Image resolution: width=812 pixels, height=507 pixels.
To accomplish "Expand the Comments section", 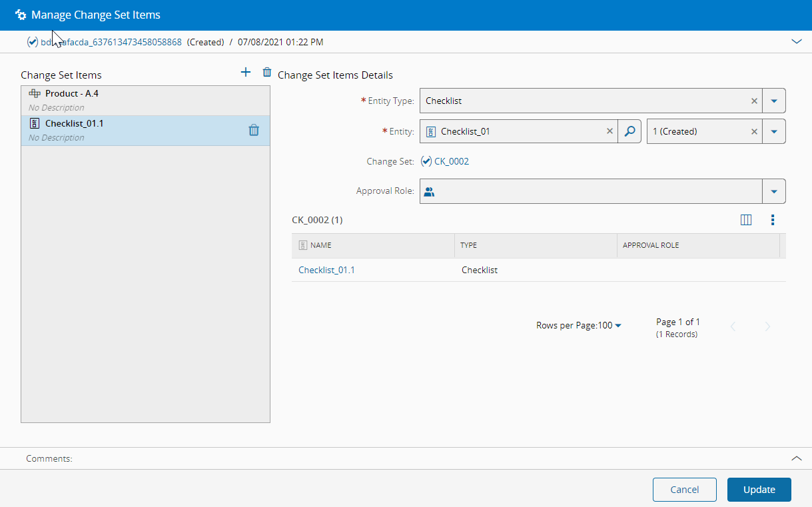I will click(x=796, y=458).
